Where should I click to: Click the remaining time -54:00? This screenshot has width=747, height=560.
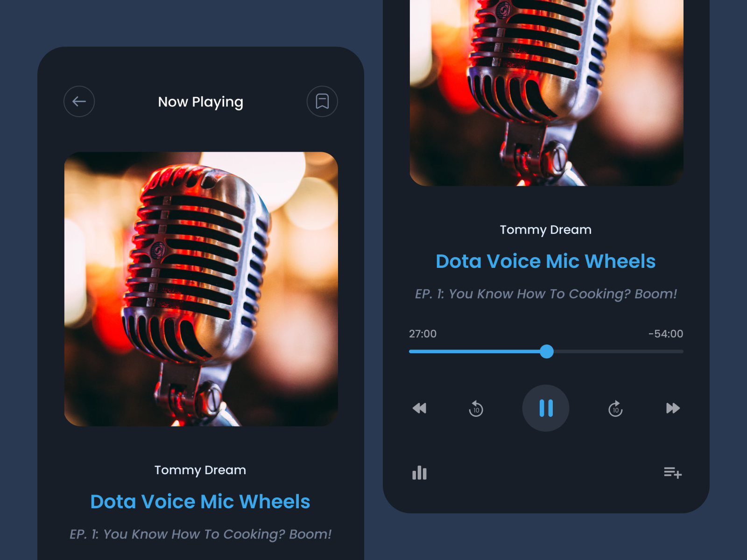(665, 334)
